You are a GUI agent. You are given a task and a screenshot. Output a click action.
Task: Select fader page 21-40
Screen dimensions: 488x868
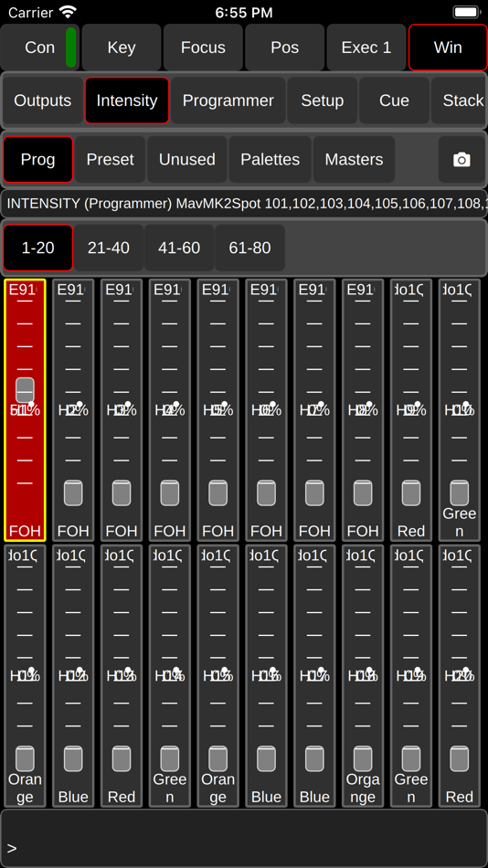109,248
